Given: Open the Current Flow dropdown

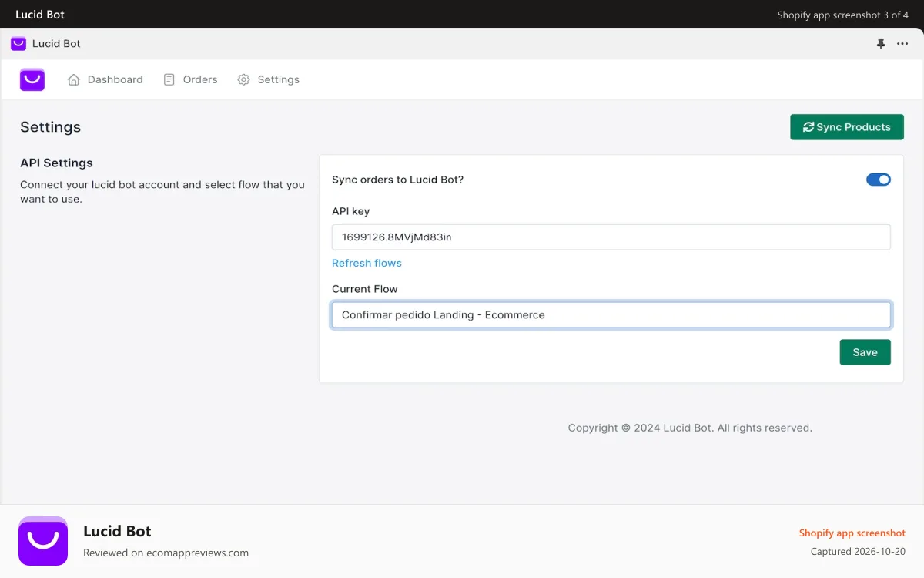Looking at the screenshot, I should coord(611,314).
